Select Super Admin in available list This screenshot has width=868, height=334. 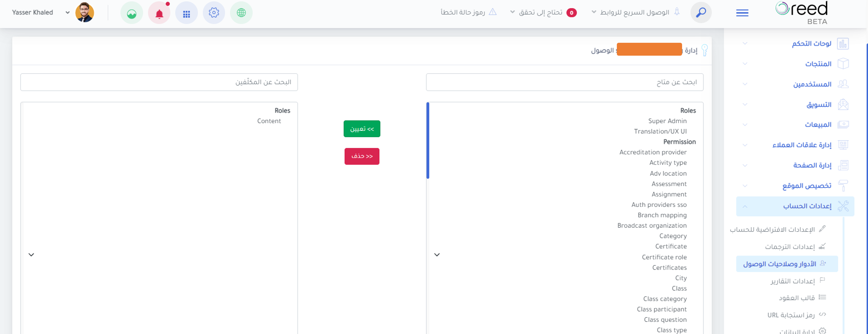pos(667,121)
